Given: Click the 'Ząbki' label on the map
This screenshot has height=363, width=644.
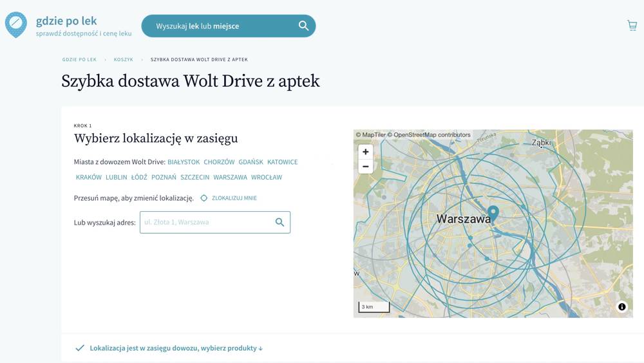Looking at the screenshot, I should coord(542,142).
